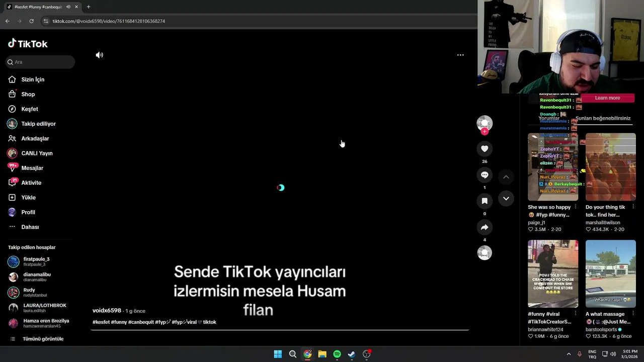
Task: Focus the Ara search field
Action: (40, 62)
